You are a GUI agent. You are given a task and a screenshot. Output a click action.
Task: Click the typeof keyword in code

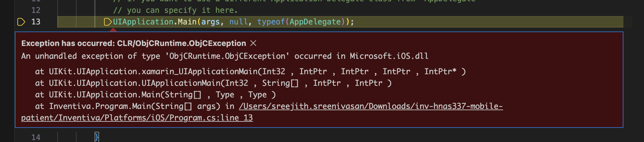pos(271,22)
